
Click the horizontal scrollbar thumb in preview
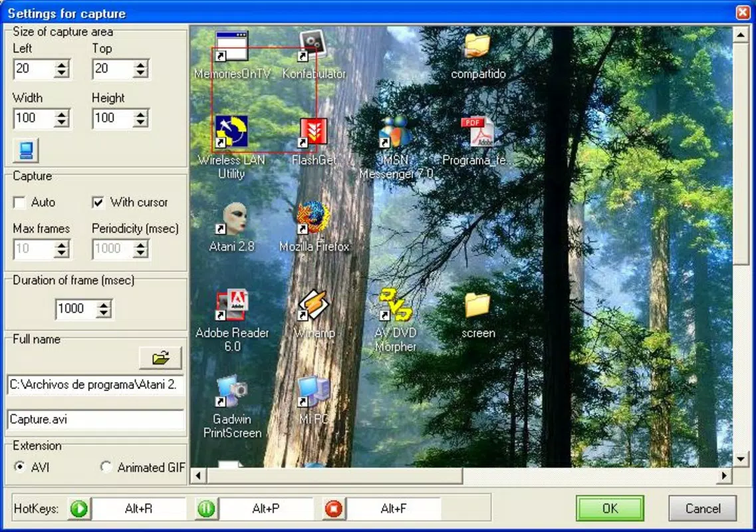click(334, 475)
